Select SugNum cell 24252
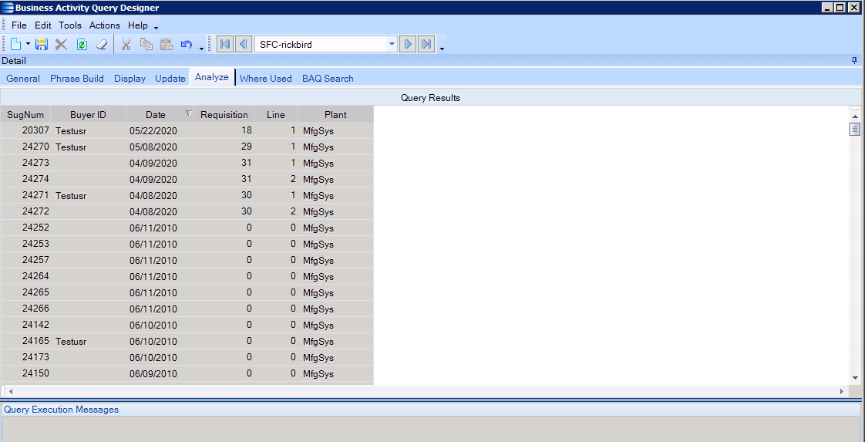The height and width of the screenshot is (442, 868). [26, 228]
